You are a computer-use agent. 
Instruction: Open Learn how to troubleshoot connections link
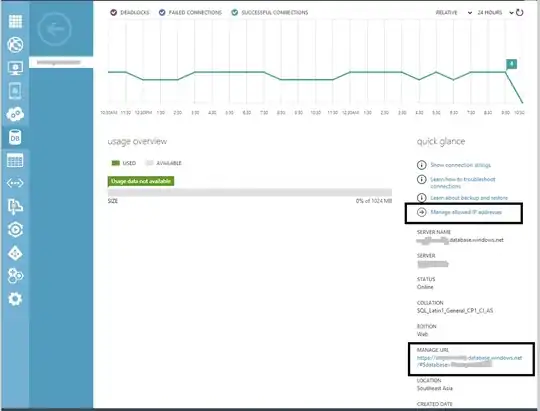[463, 183]
